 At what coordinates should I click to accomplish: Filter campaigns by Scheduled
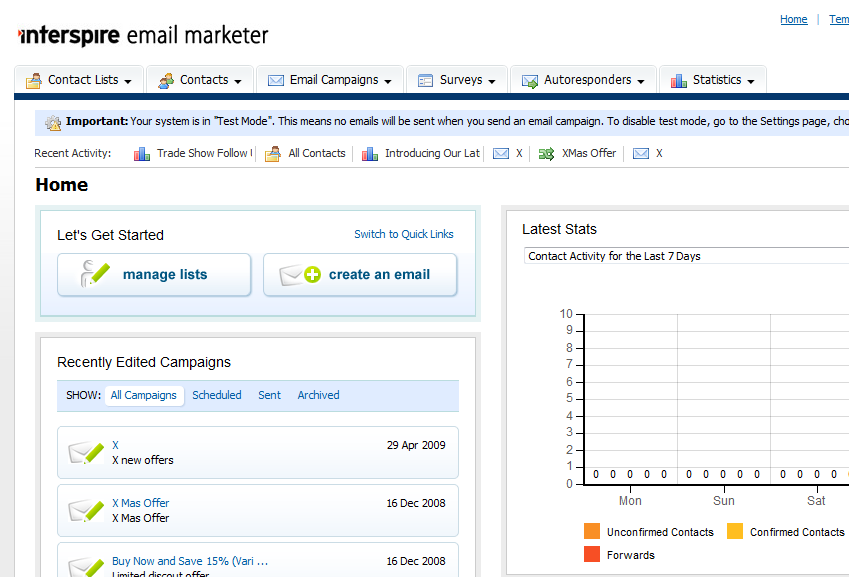(217, 395)
